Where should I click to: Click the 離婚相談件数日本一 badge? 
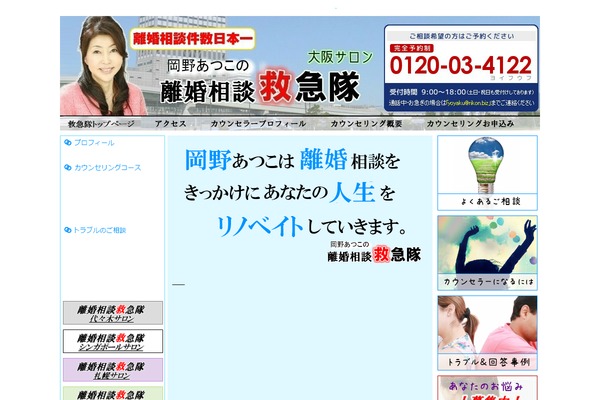(x=192, y=39)
